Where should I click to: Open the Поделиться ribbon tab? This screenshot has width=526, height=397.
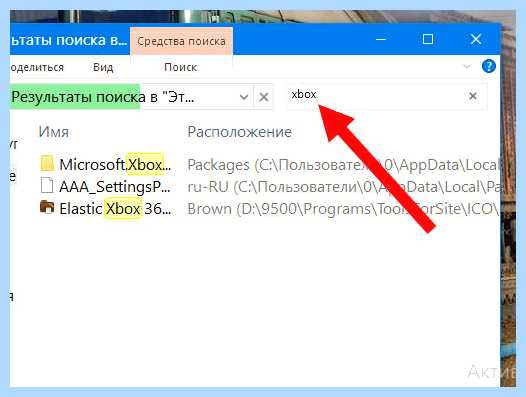pos(37,67)
